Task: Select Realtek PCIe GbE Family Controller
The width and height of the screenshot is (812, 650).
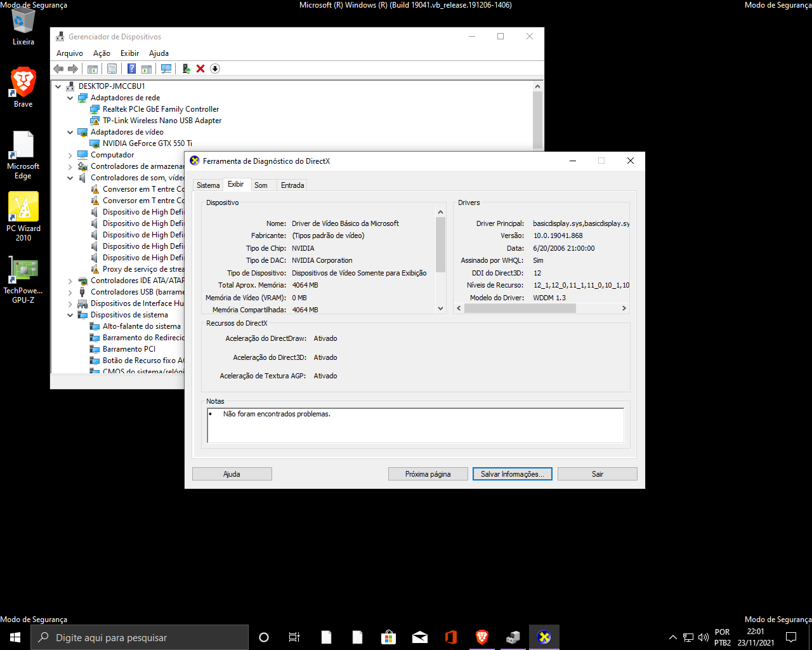Action: coord(161,109)
